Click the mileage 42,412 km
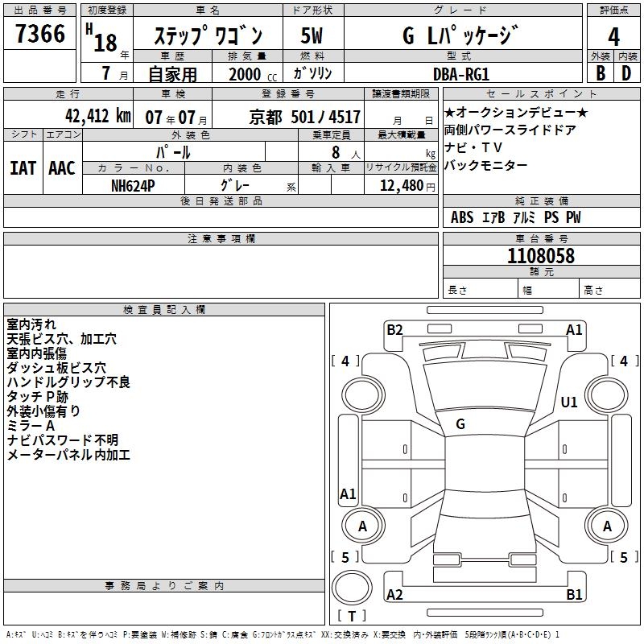 click(x=98, y=116)
